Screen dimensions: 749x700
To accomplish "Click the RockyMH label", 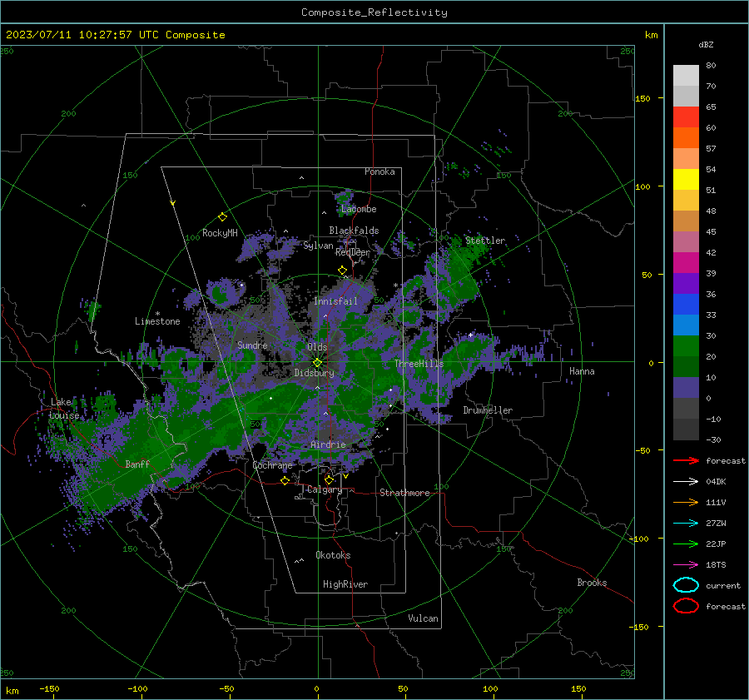I will tap(220, 233).
